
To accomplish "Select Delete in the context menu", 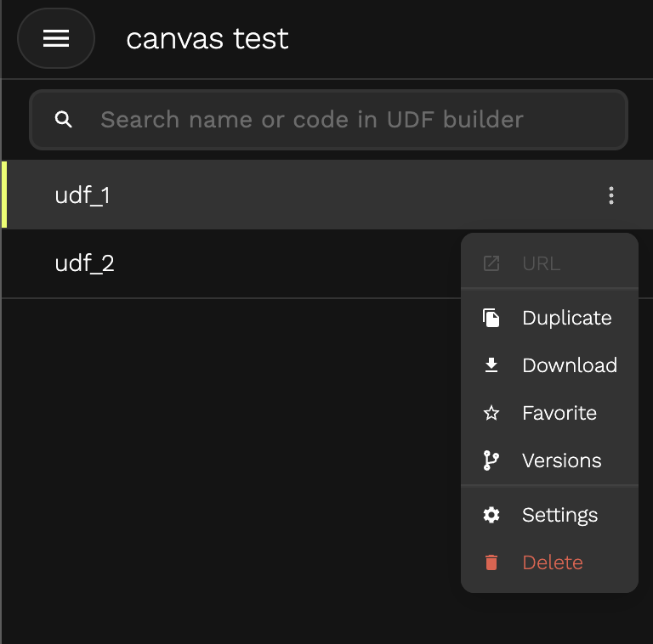I will (x=549, y=562).
